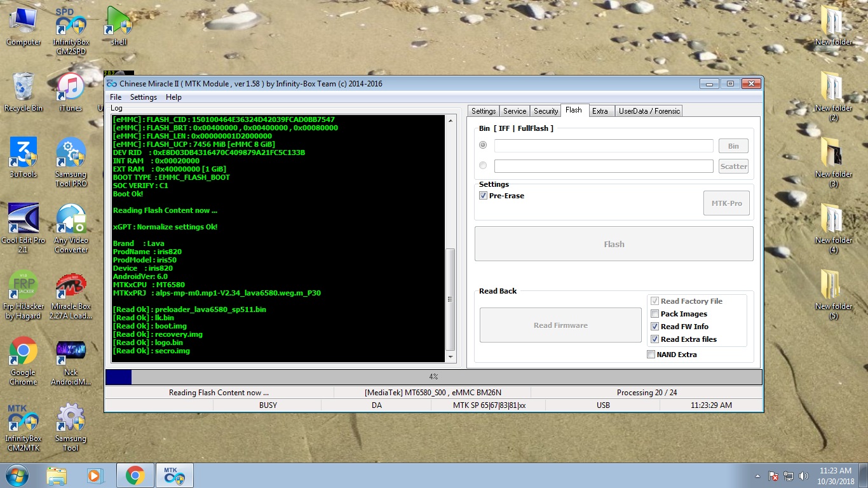Open Google Chrome desktop shortcut
This screenshot has height=488, width=868.
point(24,362)
